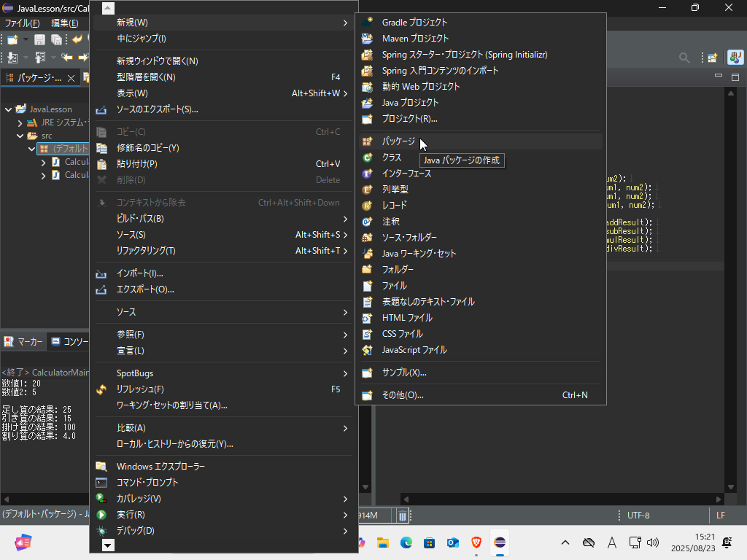Open Brave browser from taskbar
Viewport: 747px width, 560px height.
476,542
